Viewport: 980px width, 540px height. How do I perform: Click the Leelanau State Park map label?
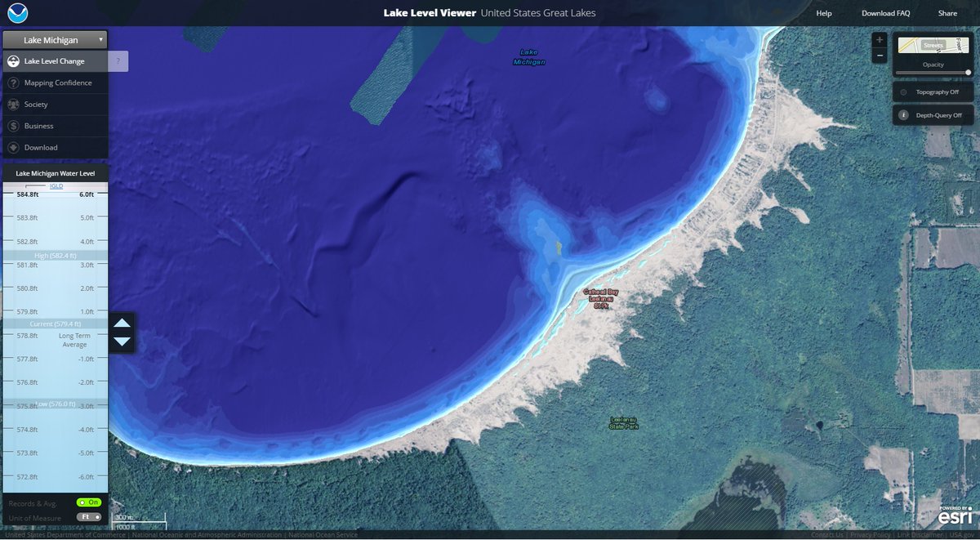coord(624,423)
